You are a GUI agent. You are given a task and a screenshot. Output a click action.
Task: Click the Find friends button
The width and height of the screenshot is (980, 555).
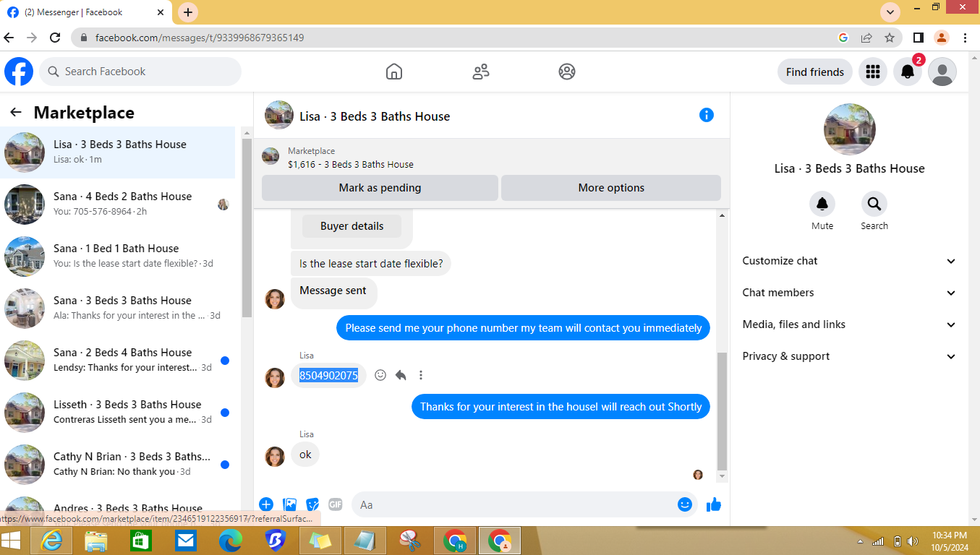(815, 72)
